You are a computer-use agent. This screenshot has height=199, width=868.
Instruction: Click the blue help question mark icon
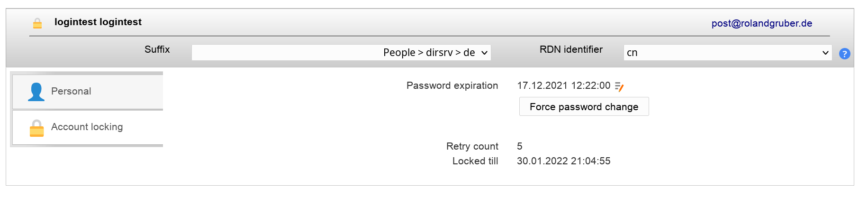(844, 54)
